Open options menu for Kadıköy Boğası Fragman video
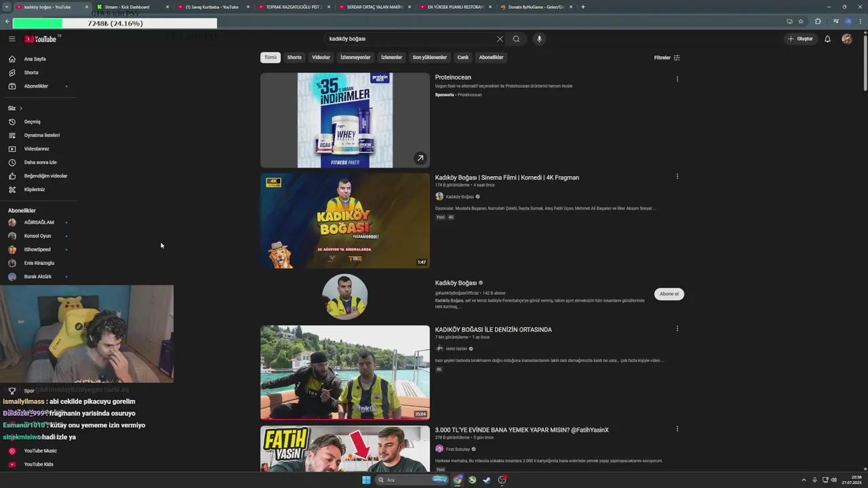The height and width of the screenshot is (488, 868). tap(677, 176)
